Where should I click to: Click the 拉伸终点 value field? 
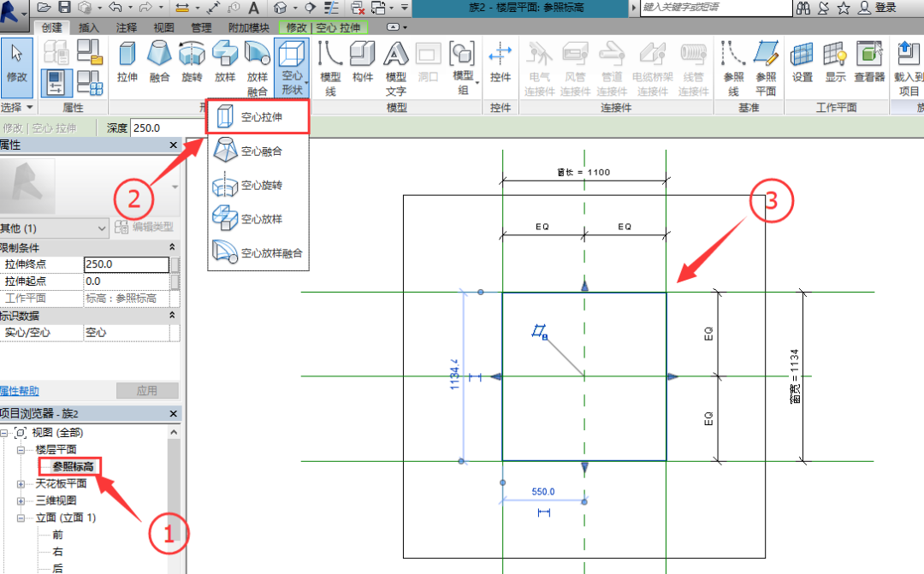[127, 264]
